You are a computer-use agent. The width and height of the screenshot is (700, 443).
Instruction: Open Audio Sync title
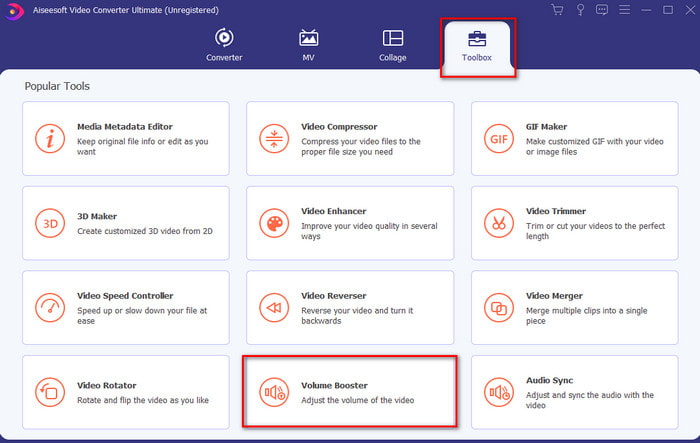(x=549, y=380)
